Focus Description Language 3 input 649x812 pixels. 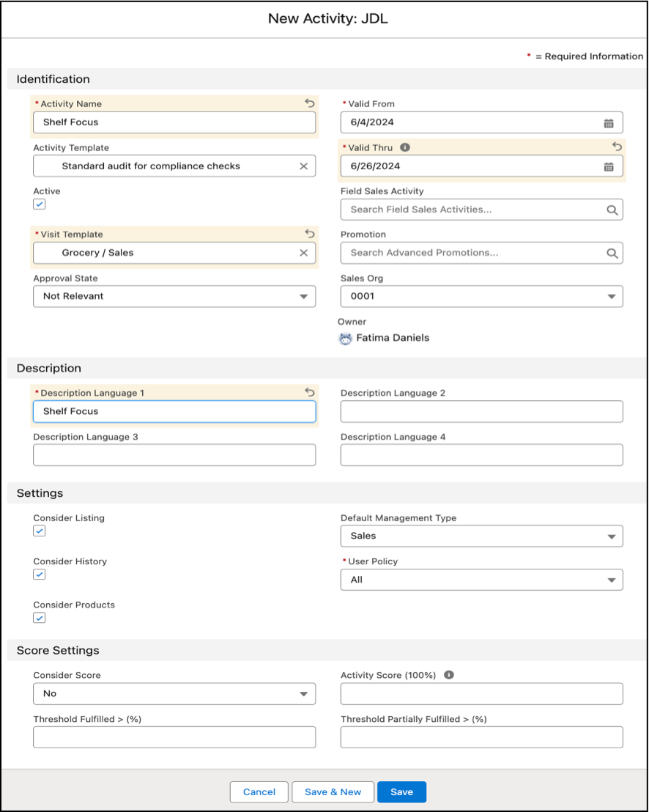point(174,454)
